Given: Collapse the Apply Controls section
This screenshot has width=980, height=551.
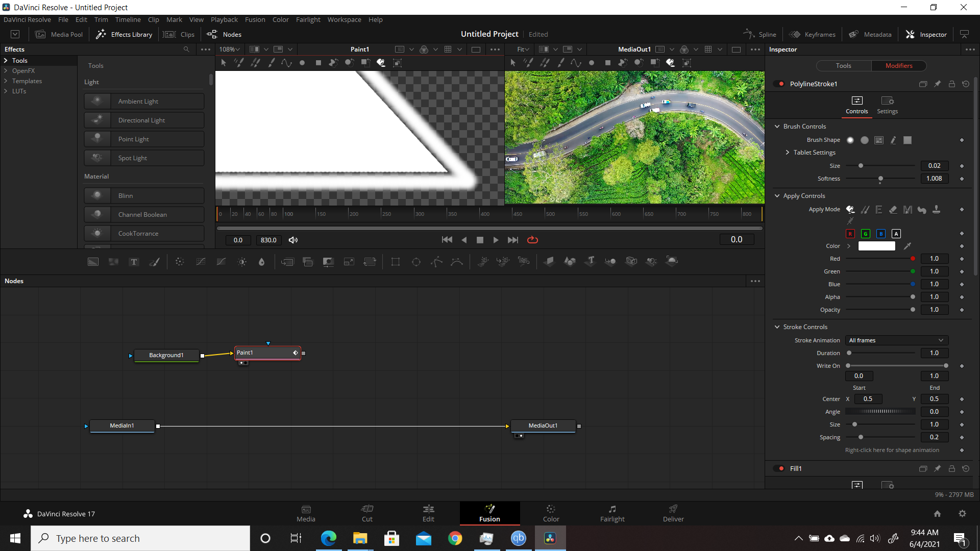Looking at the screenshot, I should (x=777, y=196).
